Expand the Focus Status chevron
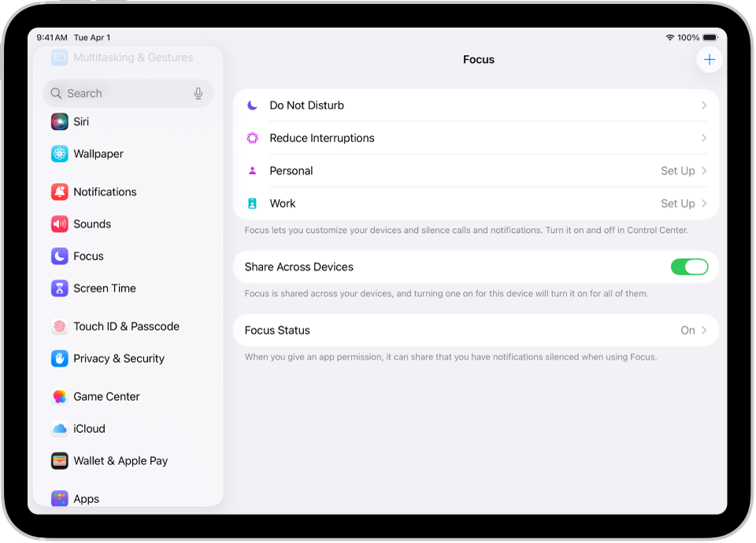 703,330
